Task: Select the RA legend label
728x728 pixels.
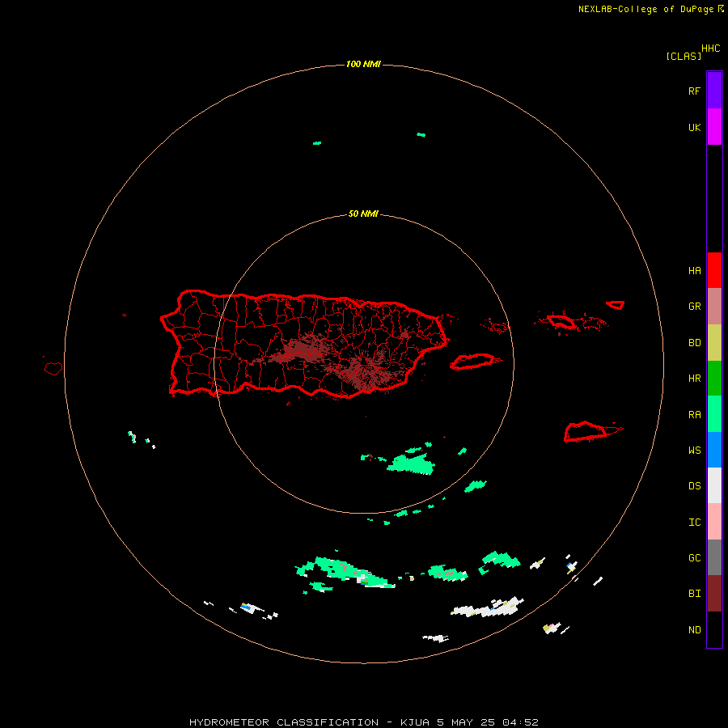Action: [x=694, y=415]
